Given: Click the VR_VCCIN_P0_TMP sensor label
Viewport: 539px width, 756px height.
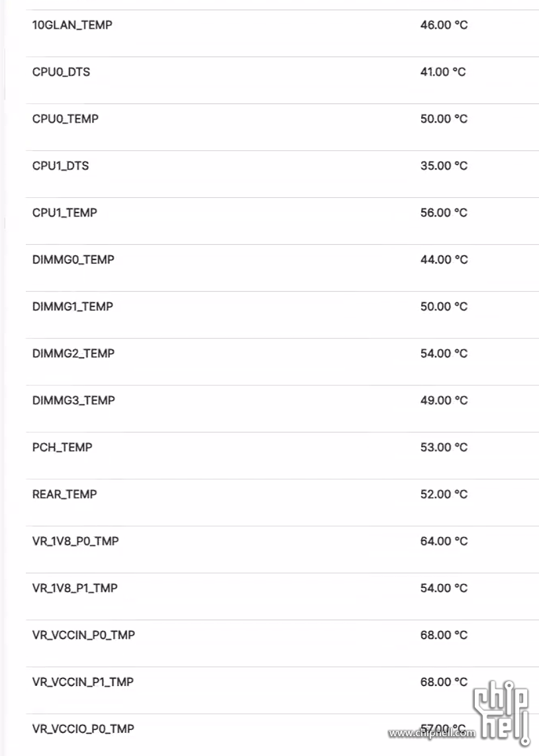Looking at the screenshot, I should point(83,635).
